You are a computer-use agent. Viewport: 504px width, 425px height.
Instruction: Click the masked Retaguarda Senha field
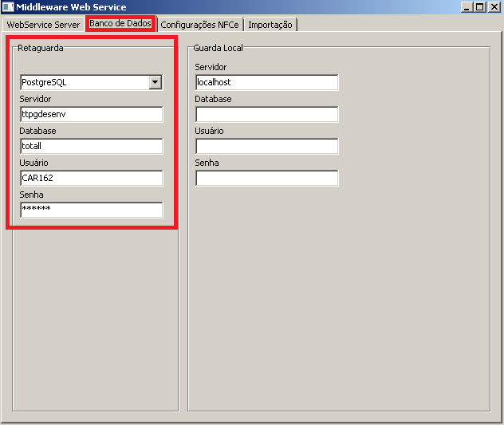click(x=91, y=210)
